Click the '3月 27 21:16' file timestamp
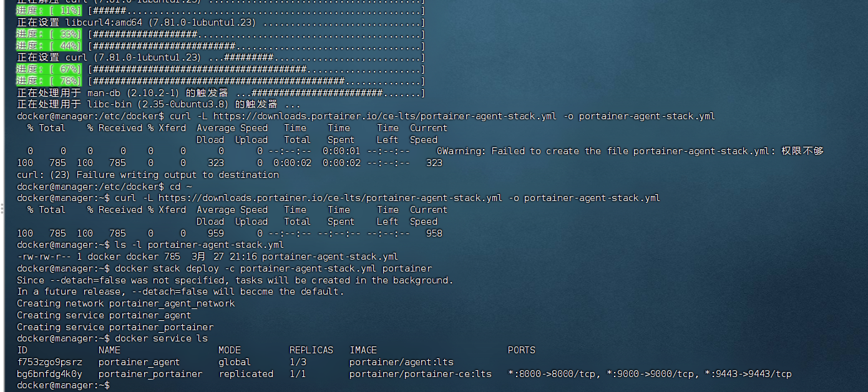The height and width of the screenshot is (392, 868). (x=224, y=257)
